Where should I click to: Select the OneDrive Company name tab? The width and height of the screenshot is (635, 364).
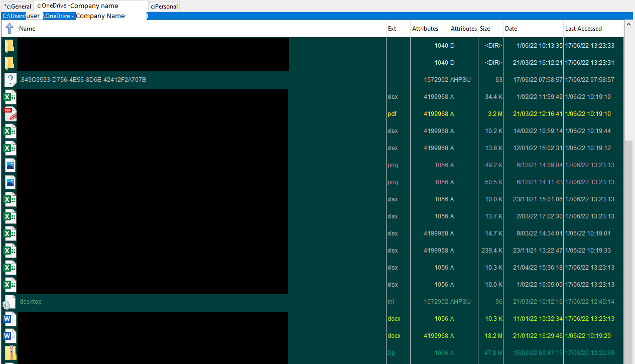(89, 7)
